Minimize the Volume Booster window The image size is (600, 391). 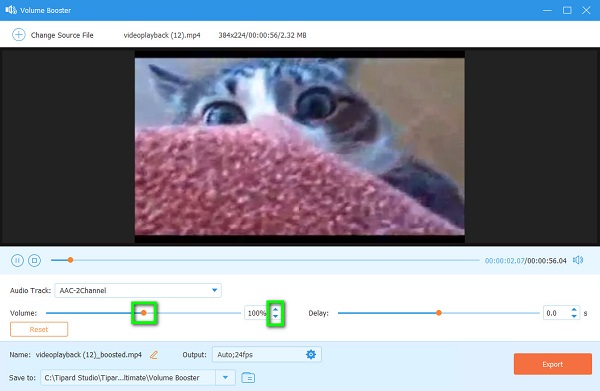[548, 10]
